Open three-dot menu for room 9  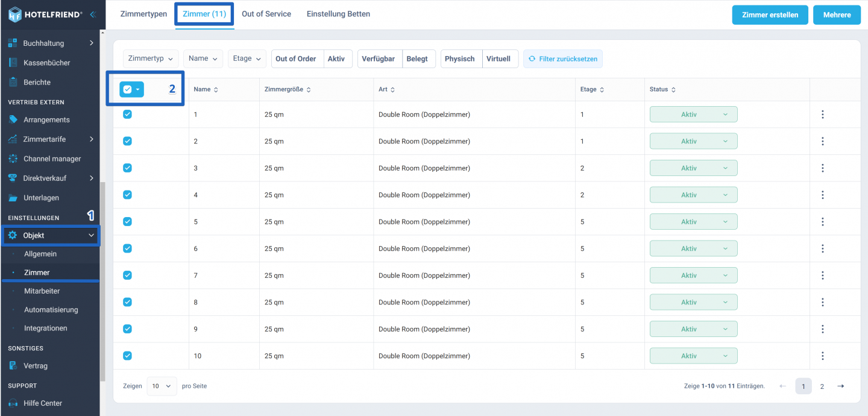pos(823,329)
